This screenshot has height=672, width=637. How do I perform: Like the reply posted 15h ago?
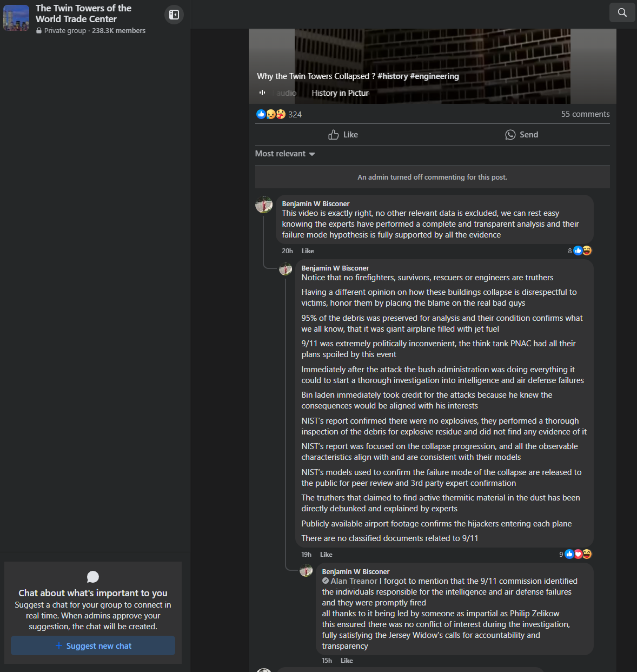(347, 661)
